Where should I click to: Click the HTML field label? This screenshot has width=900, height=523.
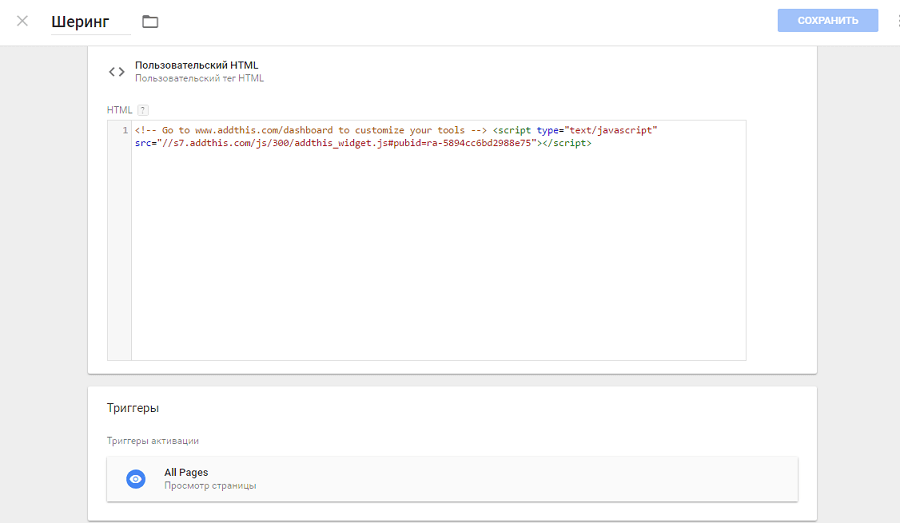point(119,110)
